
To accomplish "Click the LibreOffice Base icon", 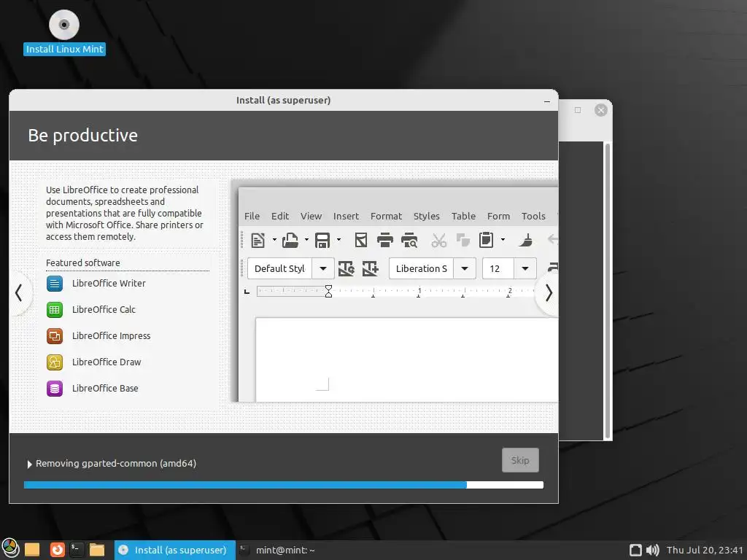I will pos(55,388).
